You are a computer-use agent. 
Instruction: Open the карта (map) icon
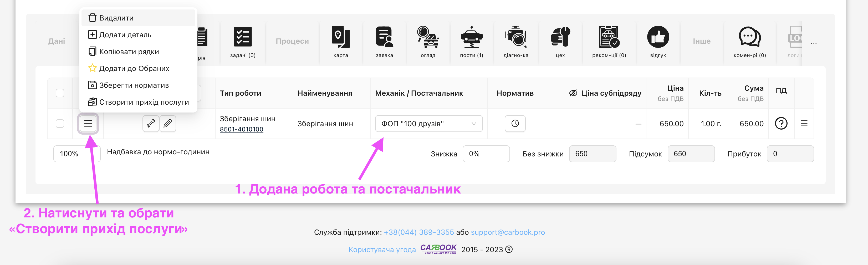[x=341, y=37]
